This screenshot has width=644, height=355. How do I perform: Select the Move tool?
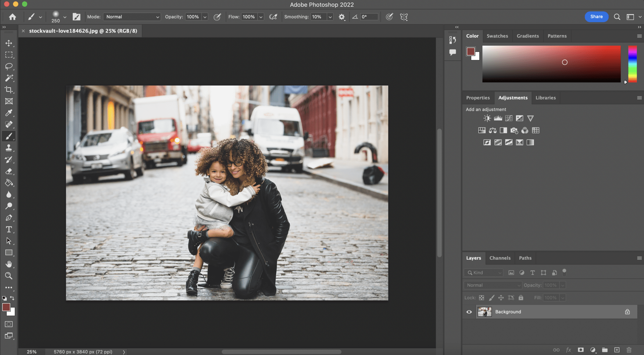click(x=9, y=43)
